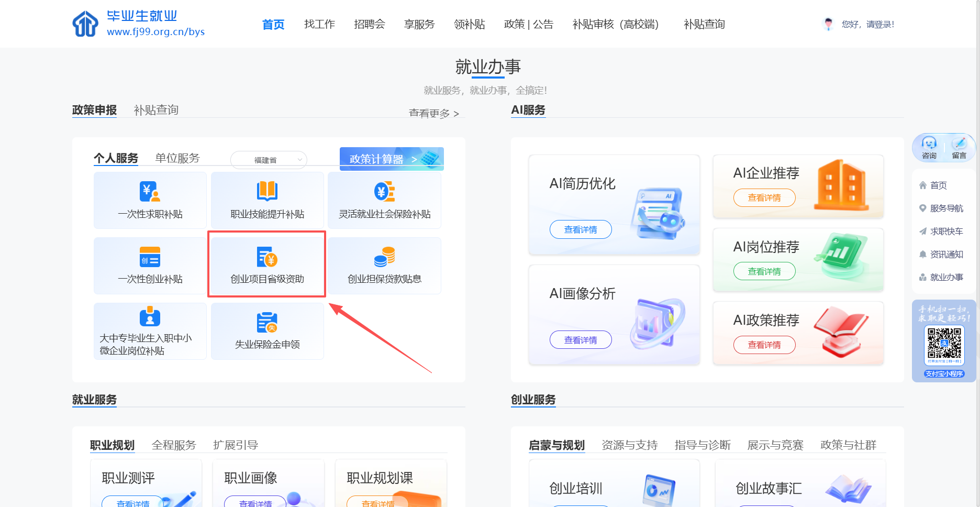
Task: Open the 创业项目省级资助 icon
Action: tap(267, 257)
